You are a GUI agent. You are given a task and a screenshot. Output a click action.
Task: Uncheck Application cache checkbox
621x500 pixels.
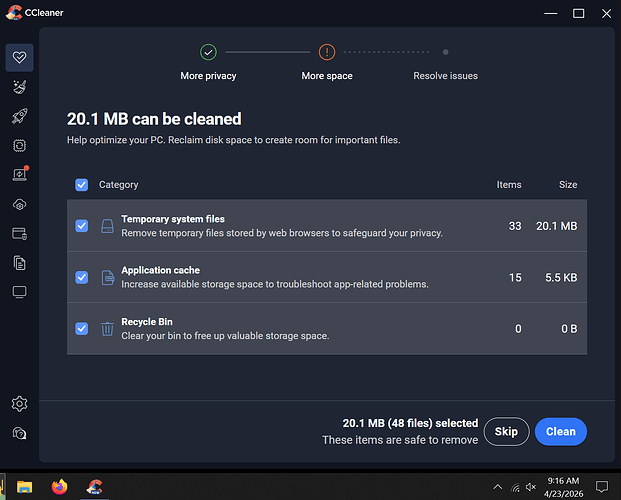tap(82, 277)
